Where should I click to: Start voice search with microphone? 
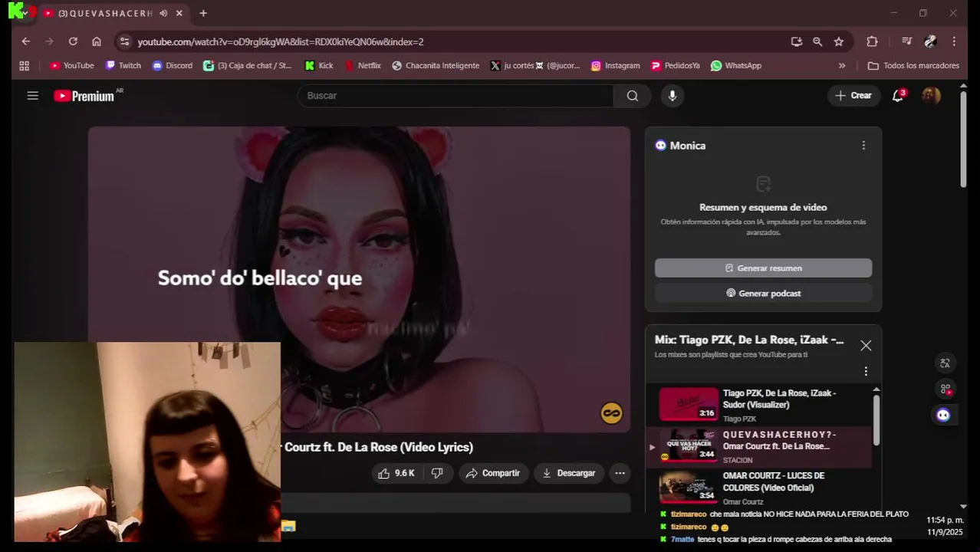673,96
